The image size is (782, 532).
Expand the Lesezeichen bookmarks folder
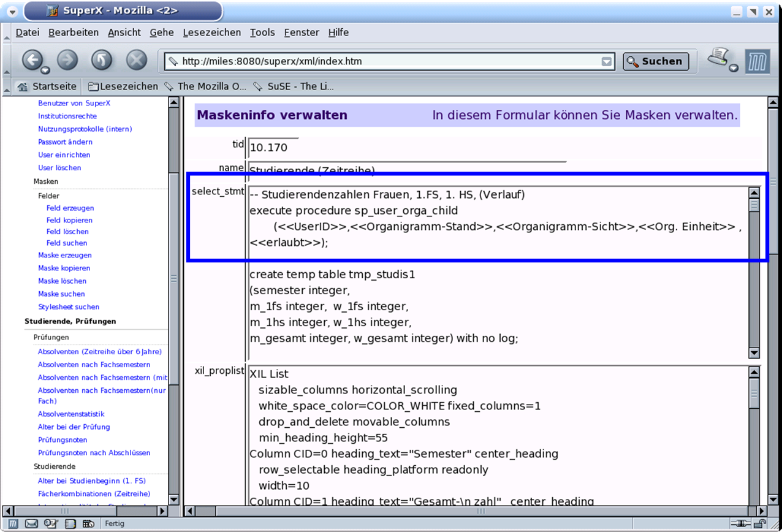click(x=123, y=86)
